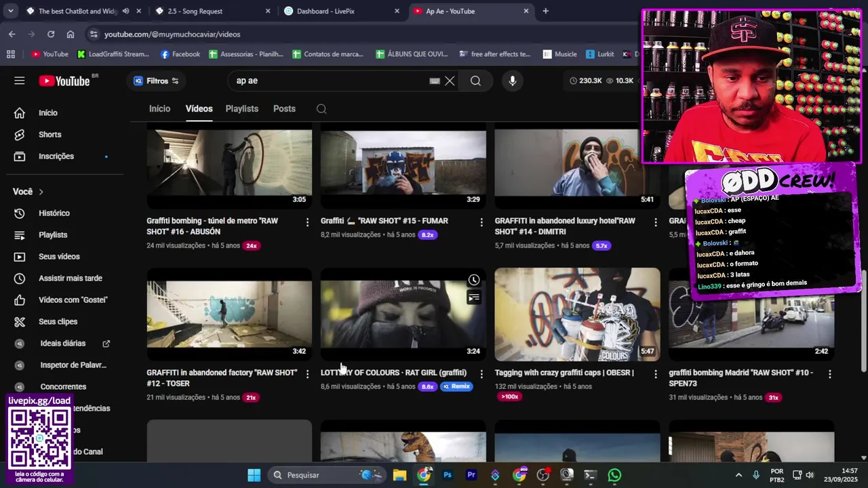Viewport: 868px width, 488px height.
Task: Select the Vídeos channel tab
Action: [199, 108]
